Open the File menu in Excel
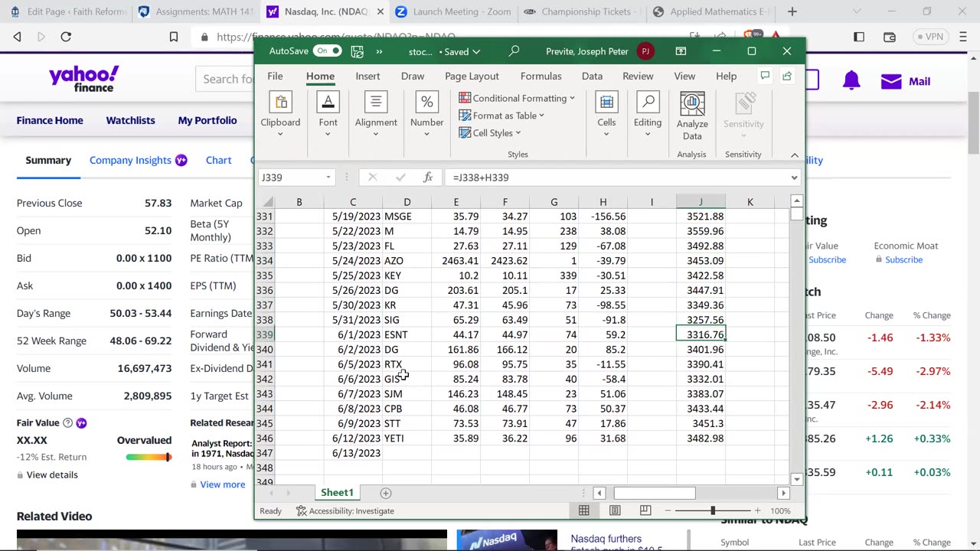This screenshot has height=551, width=980. [x=275, y=76]
